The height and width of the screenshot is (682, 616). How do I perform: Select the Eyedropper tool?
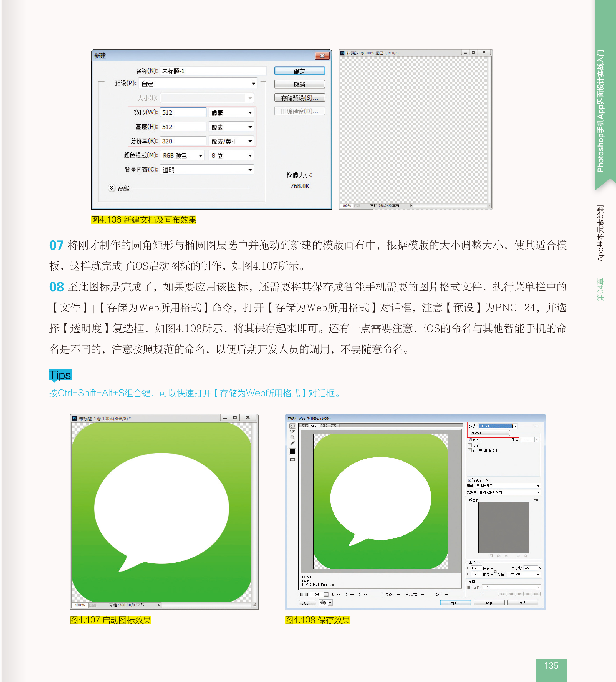292,443
